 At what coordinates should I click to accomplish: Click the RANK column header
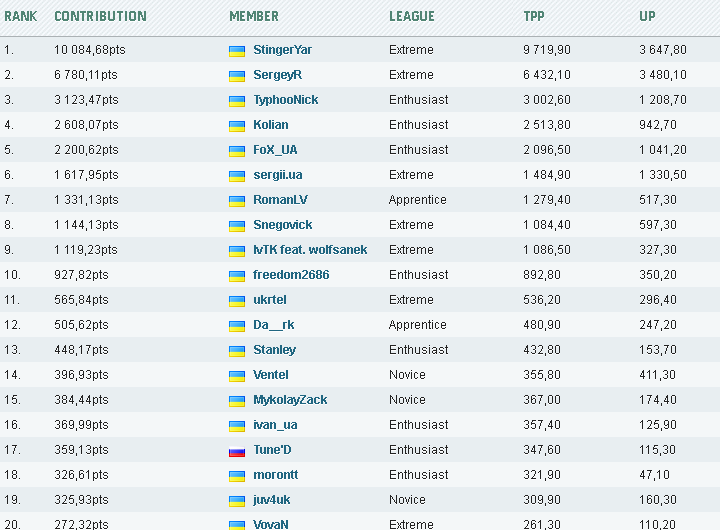[21, 17]
